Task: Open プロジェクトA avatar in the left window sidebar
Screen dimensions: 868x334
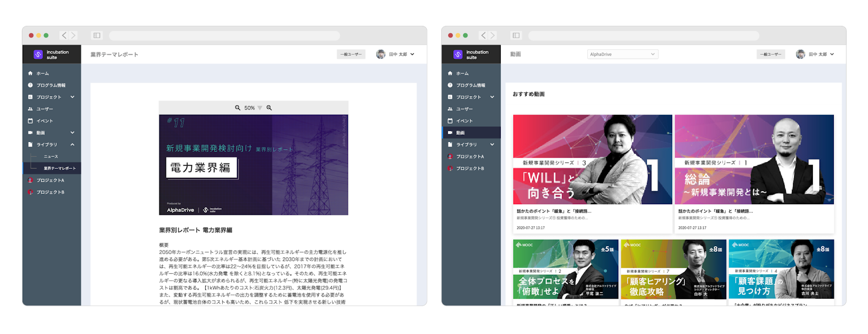Action: [x=30, y=180]
